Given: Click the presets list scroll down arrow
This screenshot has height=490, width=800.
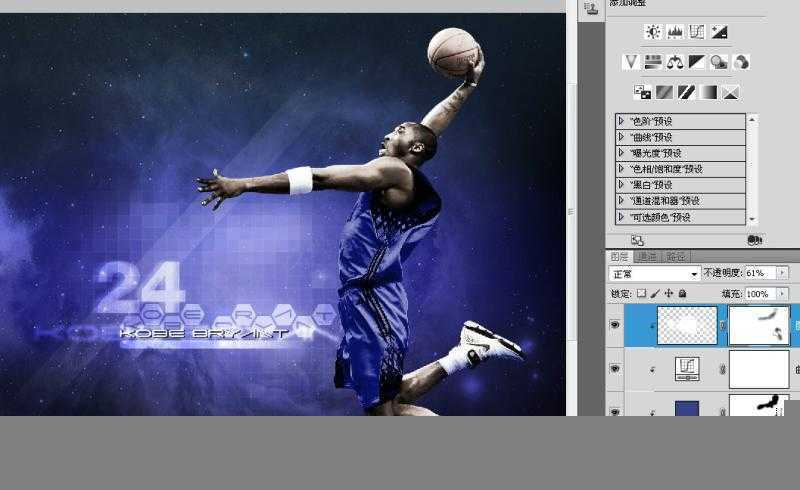Looking at the screenshot, I should click(752, 219).
